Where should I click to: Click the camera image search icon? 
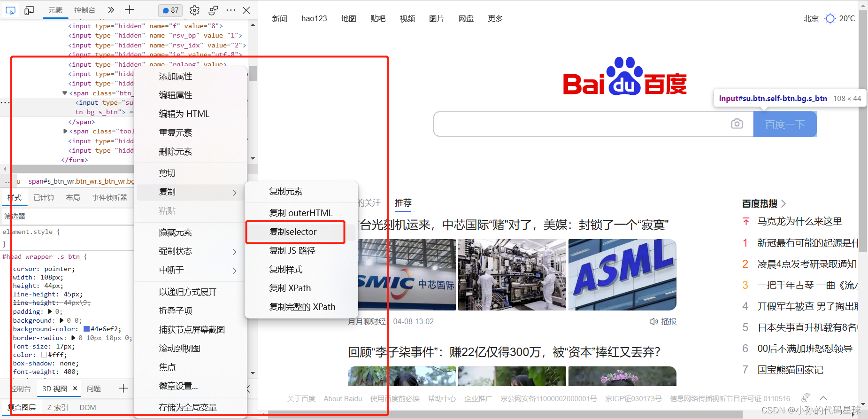(x=737, y=124)
